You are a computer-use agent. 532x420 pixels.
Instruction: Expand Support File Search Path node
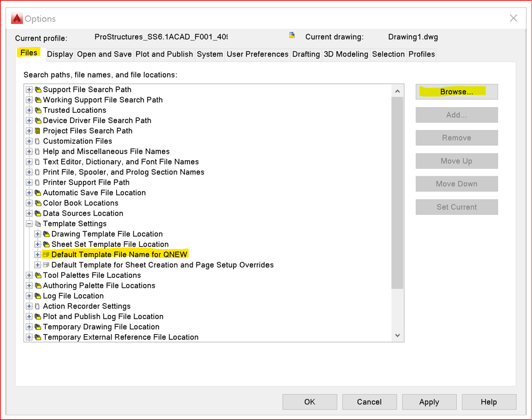pos(29,89)
